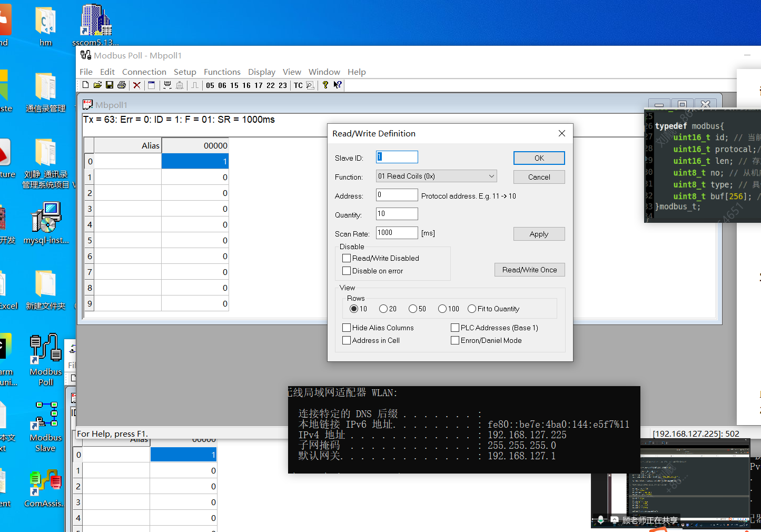Click the Save toolbar icon

[110, 85]
